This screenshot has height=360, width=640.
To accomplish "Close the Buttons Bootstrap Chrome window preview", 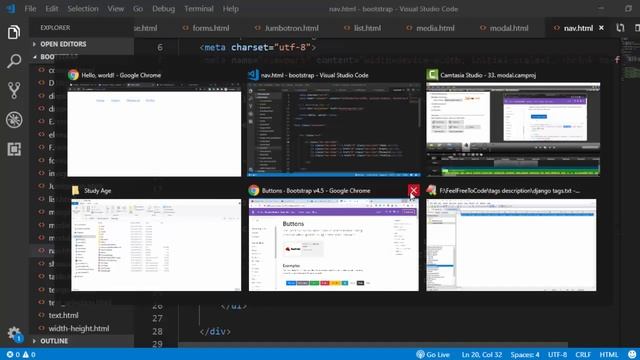I will click(x=413, y=190).
